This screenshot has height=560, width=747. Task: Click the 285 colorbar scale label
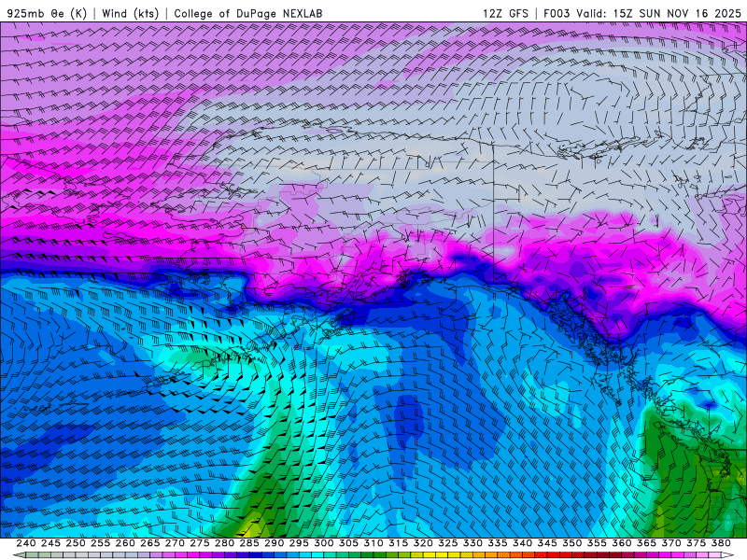249,543
